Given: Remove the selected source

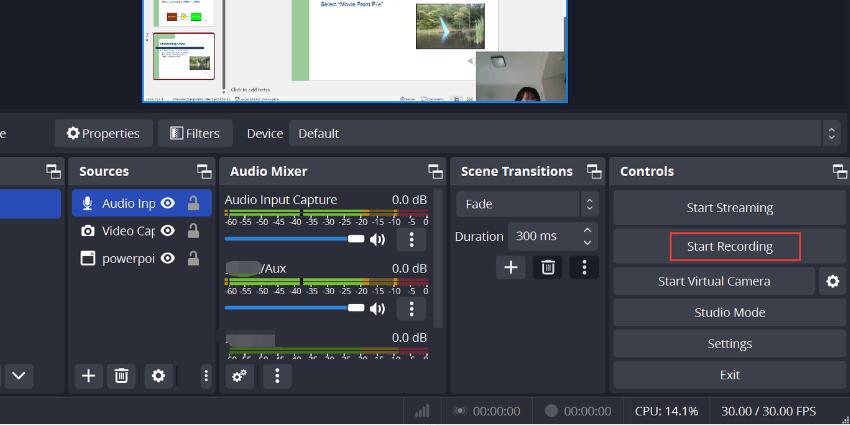Looking at the screenshot, I should pos(121,376).
